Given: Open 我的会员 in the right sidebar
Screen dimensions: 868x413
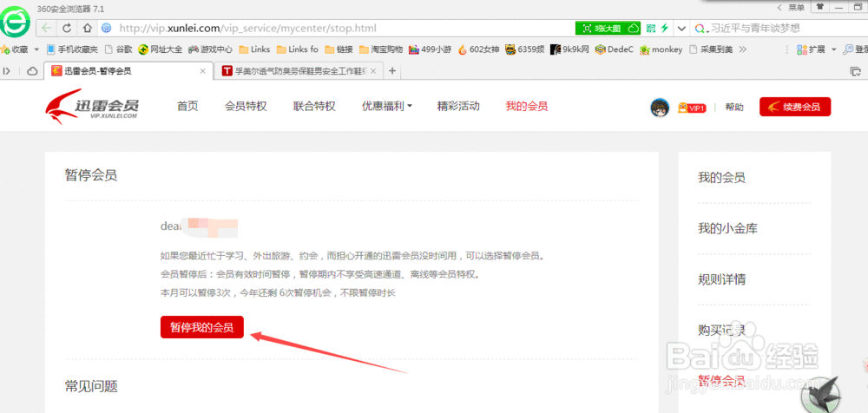Looking at the screenshot, I should click(x=721, y=178).
